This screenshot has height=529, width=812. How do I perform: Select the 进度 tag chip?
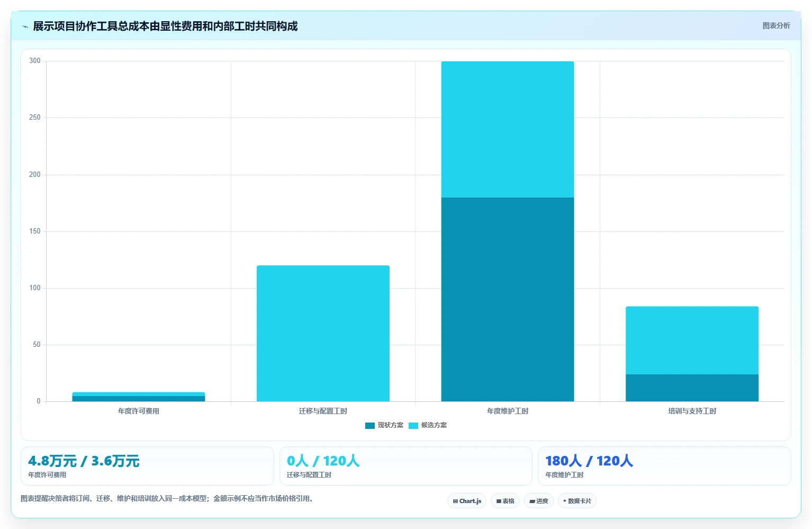click(539, 501)
